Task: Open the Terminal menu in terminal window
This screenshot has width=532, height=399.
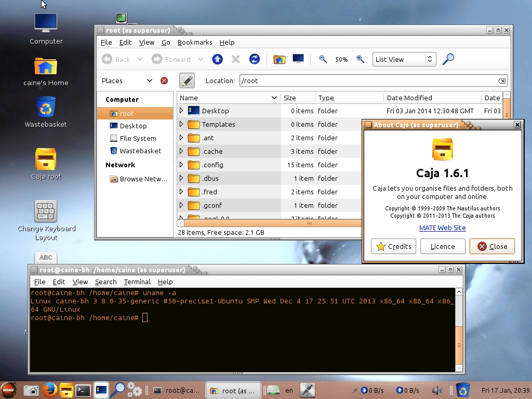Action: click(137, 282)
